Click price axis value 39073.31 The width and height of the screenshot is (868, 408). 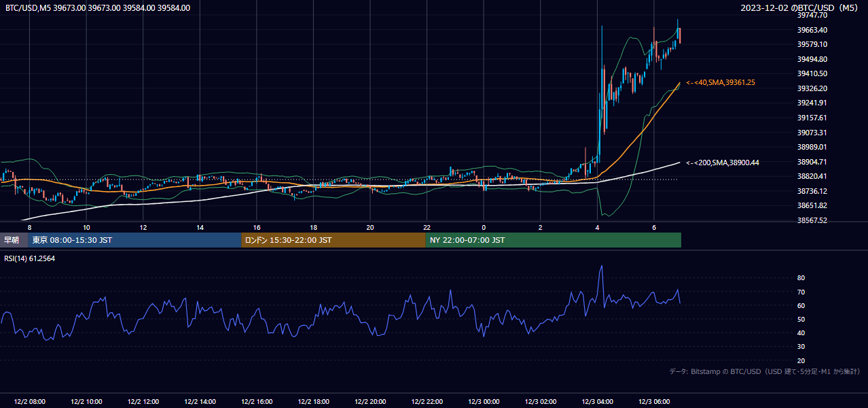(812, 133)
